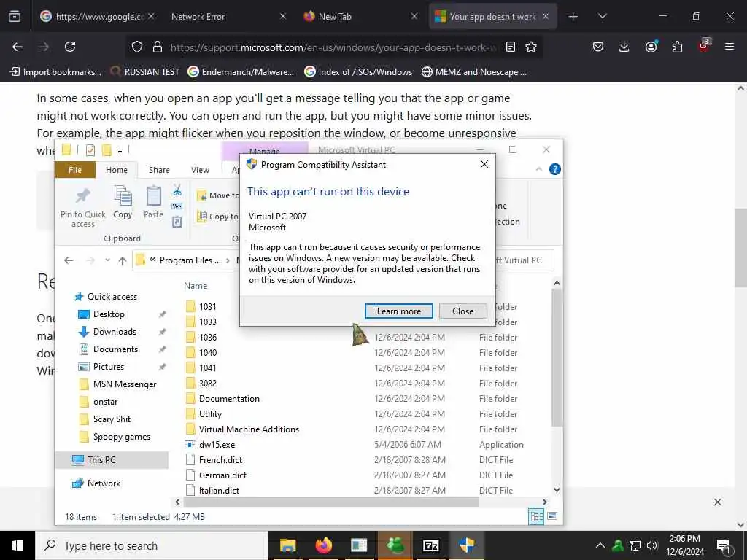Select dw15.exe file in list
This screenshot has height=560, width=747.
coord(210,444)
